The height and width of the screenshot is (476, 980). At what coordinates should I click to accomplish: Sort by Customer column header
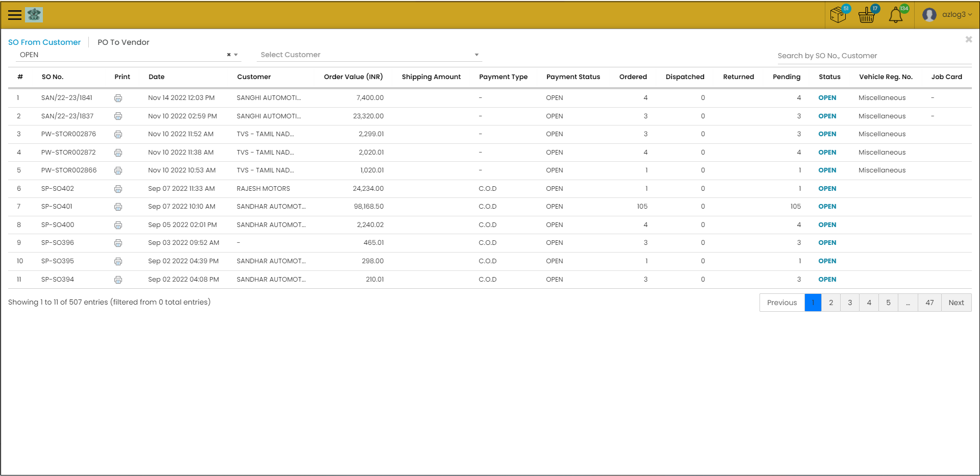coord(254,77)
